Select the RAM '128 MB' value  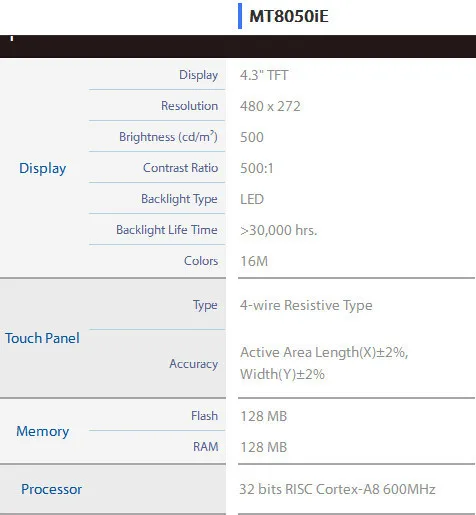[263, 447]
